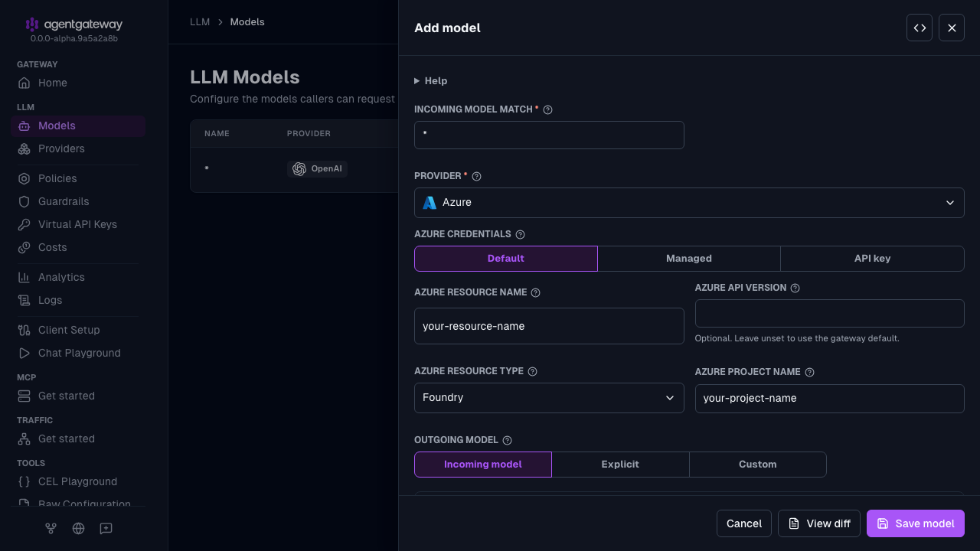Open the Foundry resource type dropdown
The width and height of the screenshot is (980, 551).
[x=549, y=398]
